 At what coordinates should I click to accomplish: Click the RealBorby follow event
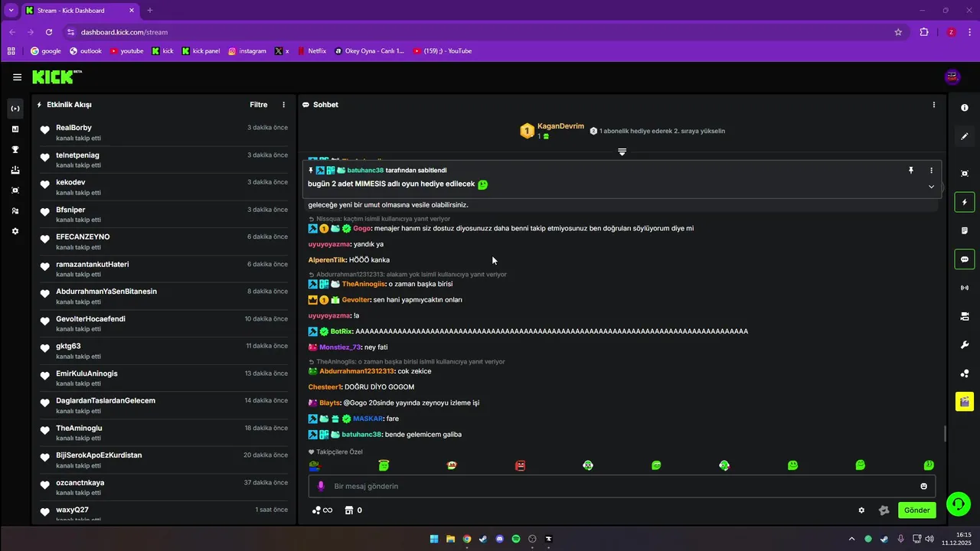click(163, 132)
